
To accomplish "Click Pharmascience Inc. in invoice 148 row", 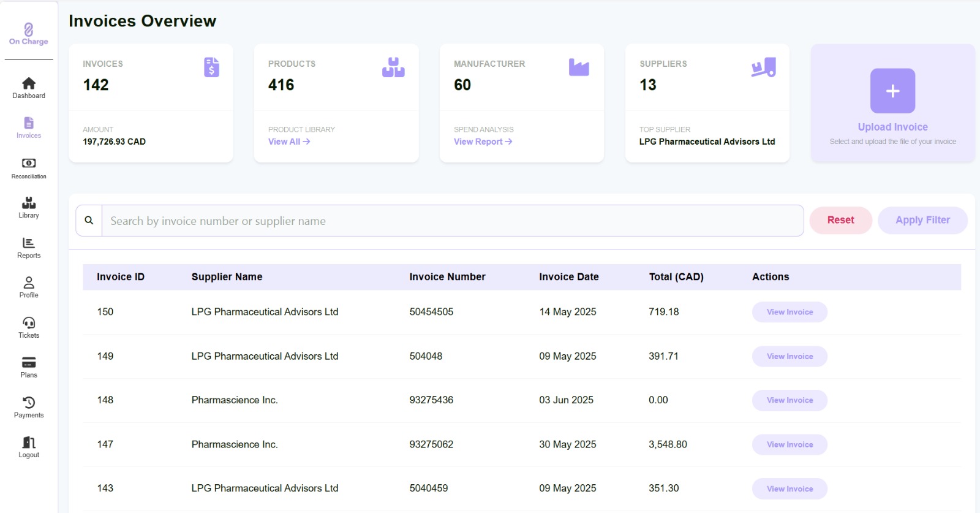I will point(235,400).
